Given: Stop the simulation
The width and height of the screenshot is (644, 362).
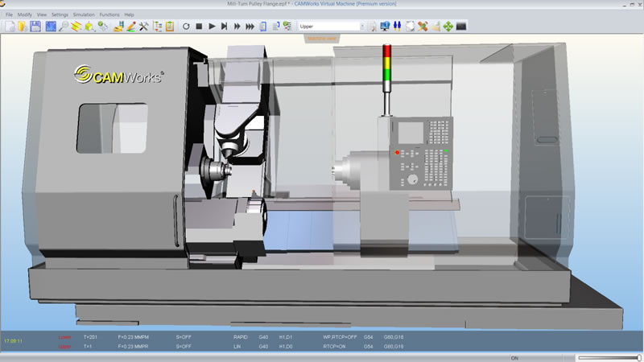Looking at the screenshot, I should pyautogui.click(x=199, y=27).
